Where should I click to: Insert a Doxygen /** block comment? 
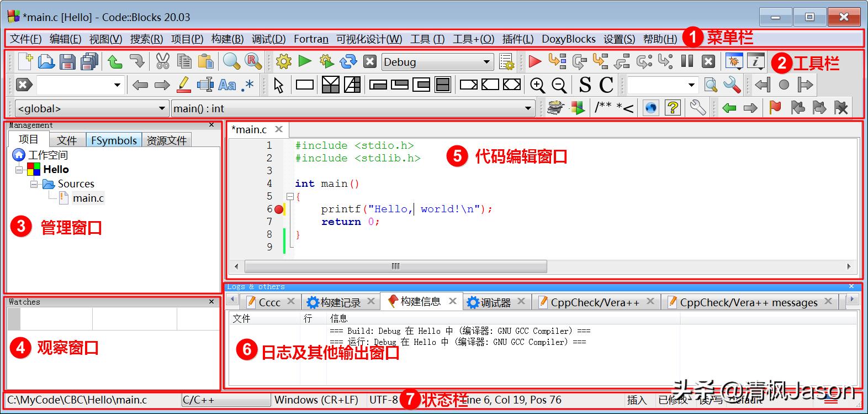pyautogui.click(x=603, y=108)
